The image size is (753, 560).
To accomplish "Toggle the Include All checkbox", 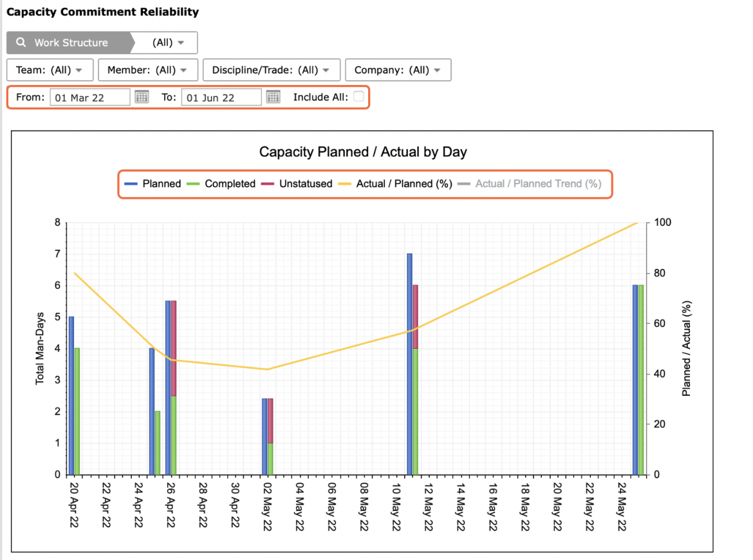I will tap(358, 97).
